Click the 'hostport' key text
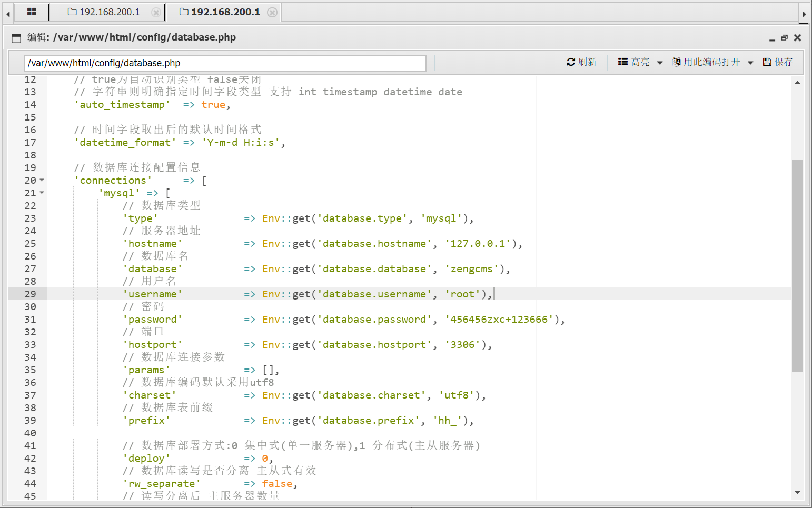This screenshot has width=812, height=508. 152,345
